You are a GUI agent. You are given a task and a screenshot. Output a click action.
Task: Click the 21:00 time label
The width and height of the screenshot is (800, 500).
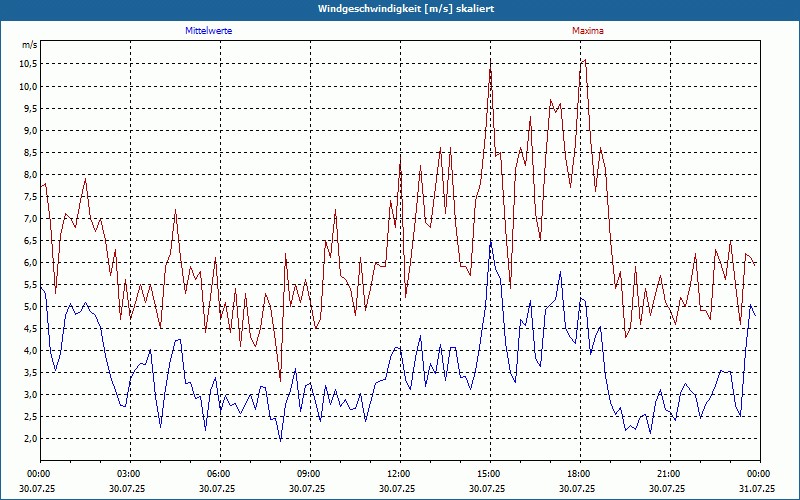[x=670, y=474]
